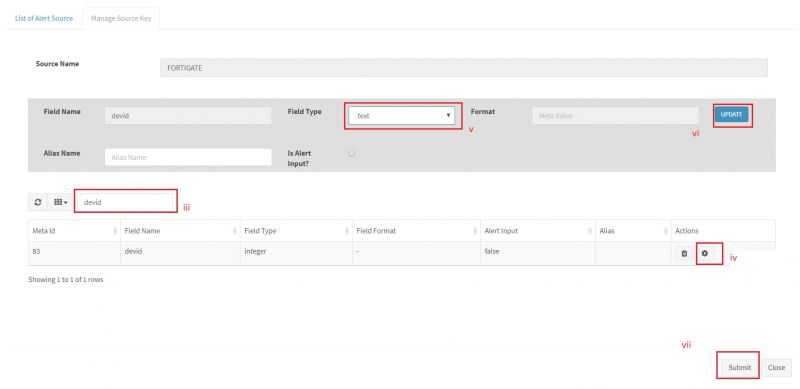Delete the devid row with trash icon

click(684, 253)
